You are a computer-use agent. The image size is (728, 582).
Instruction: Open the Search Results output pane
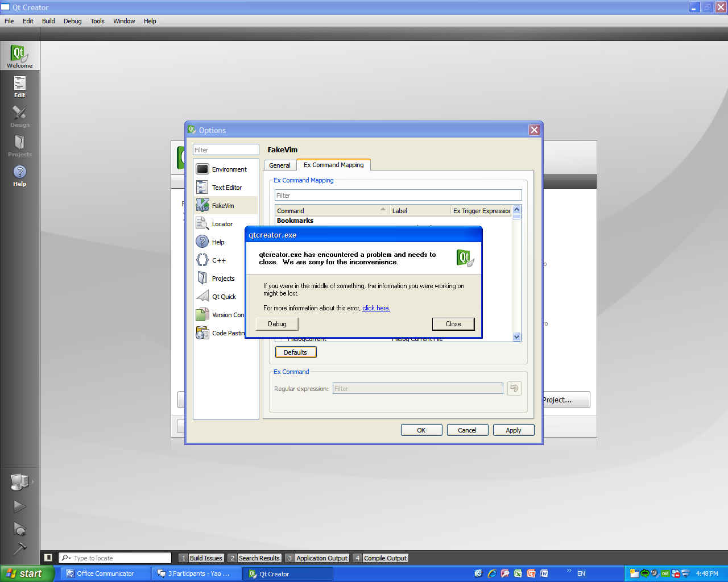click(x=254, y=558)
